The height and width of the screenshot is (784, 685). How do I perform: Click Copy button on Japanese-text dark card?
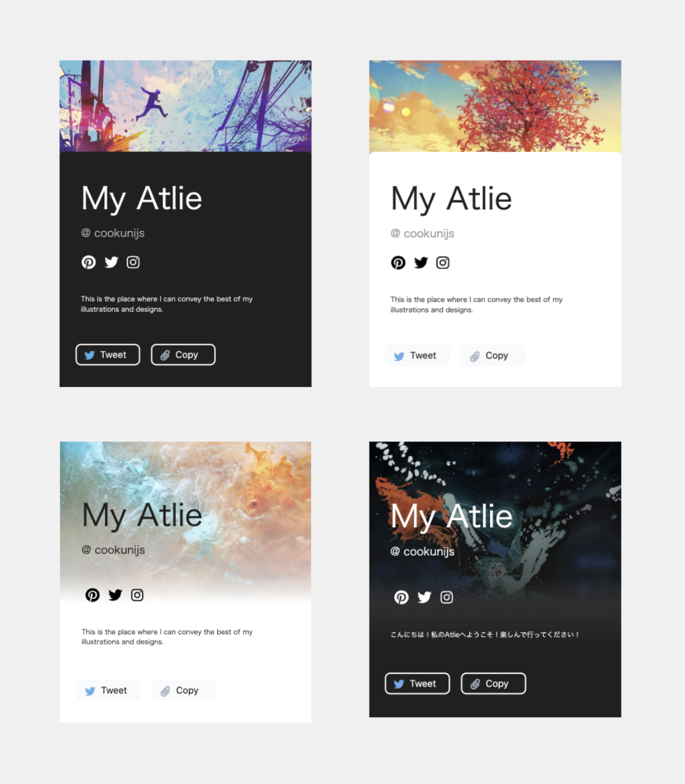(x=493, y=684)
